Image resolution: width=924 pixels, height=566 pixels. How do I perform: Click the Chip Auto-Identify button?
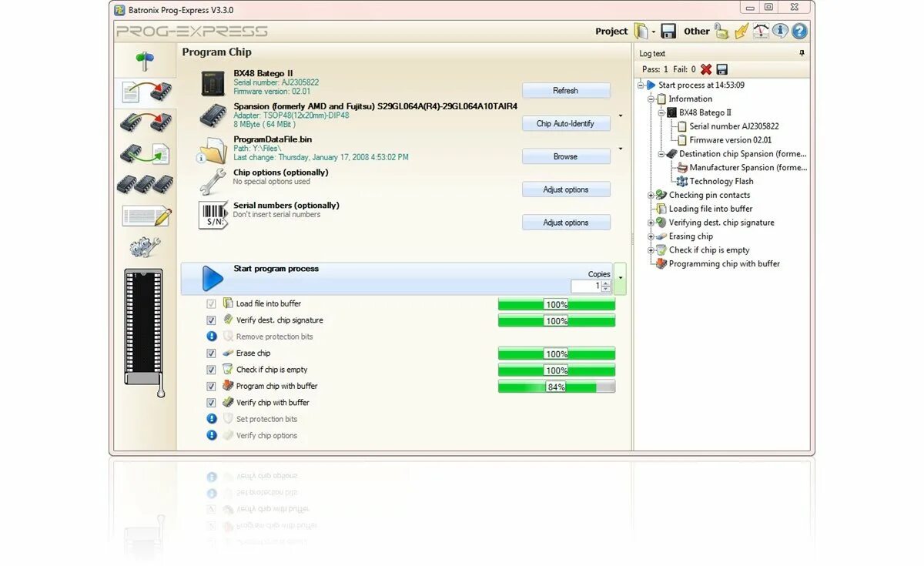(566, 124)
